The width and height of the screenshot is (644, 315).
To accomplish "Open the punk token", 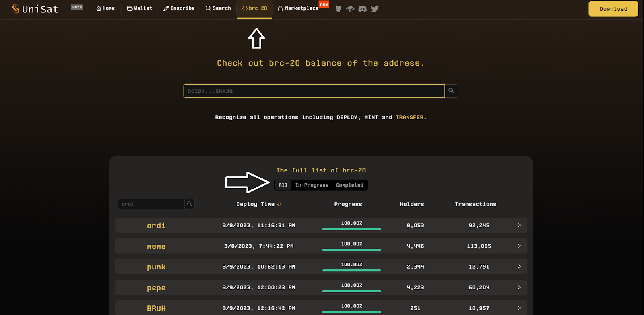I will [156, 267].
